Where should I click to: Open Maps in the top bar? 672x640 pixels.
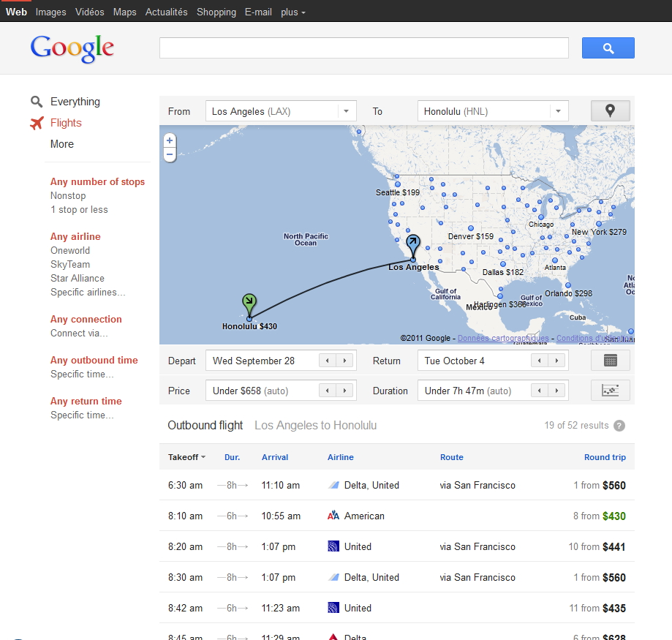point(125,12)
